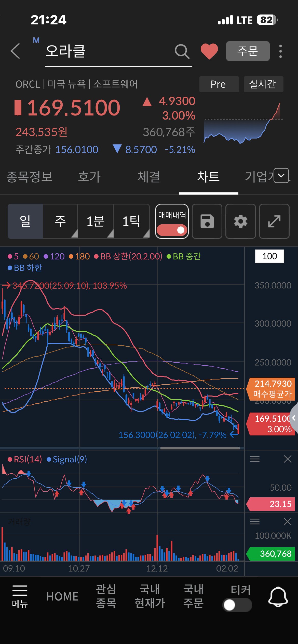Open the 1틱 tick period dropdown
The height and width of the screenshot is (644, 298).
pos(131,221)
